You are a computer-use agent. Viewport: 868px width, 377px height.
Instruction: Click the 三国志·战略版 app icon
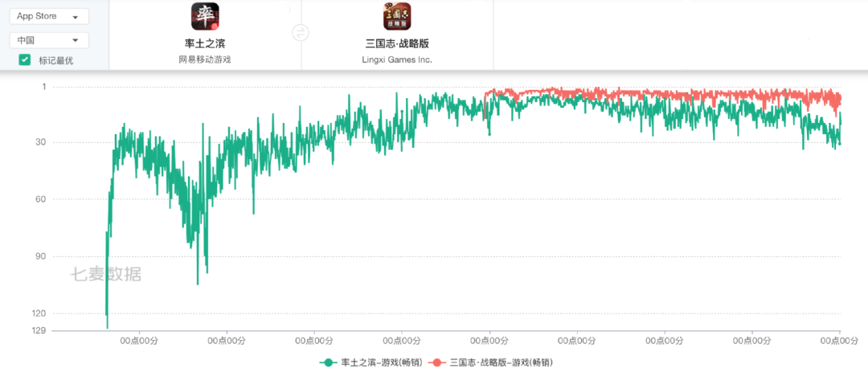coord(397,16)
